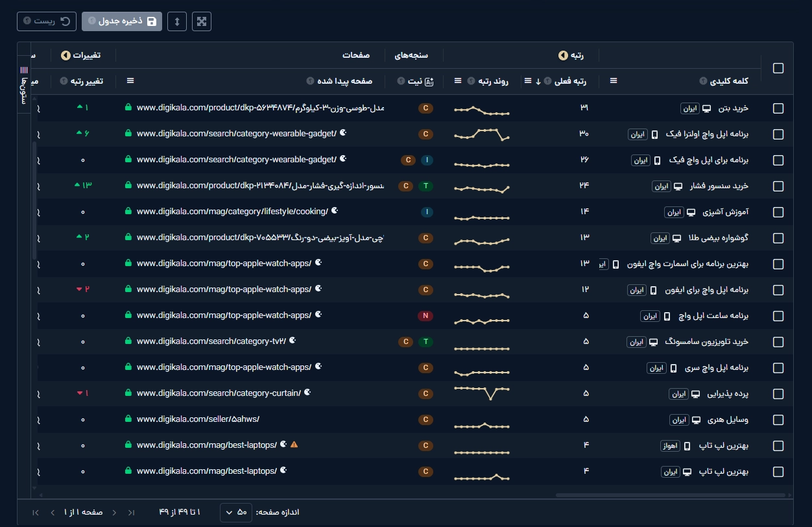Click the ذخیره جدول save button

(122, 21)
